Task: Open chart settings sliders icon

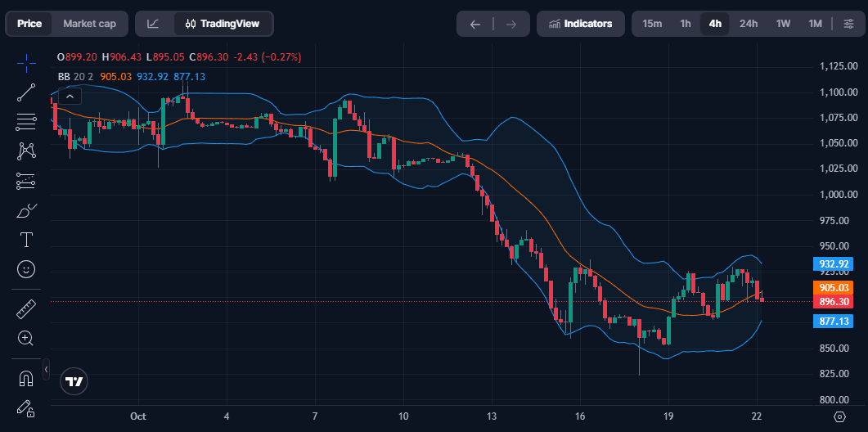Action: 848,24
